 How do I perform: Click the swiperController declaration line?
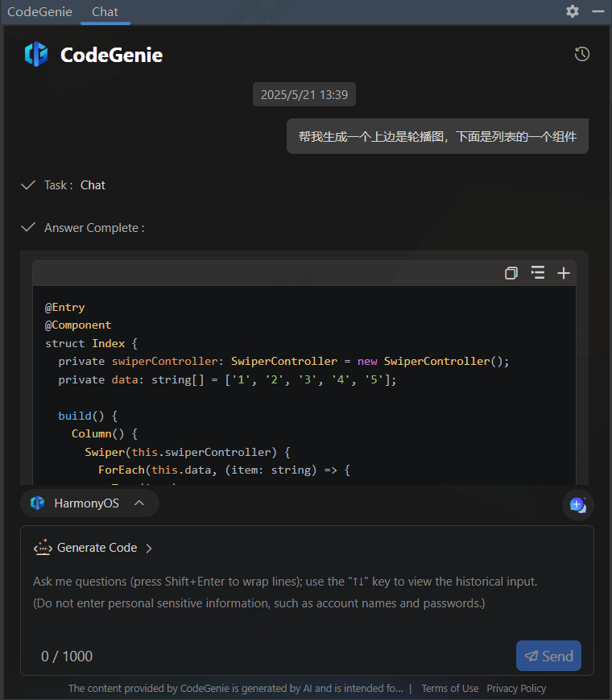[283, 361]
